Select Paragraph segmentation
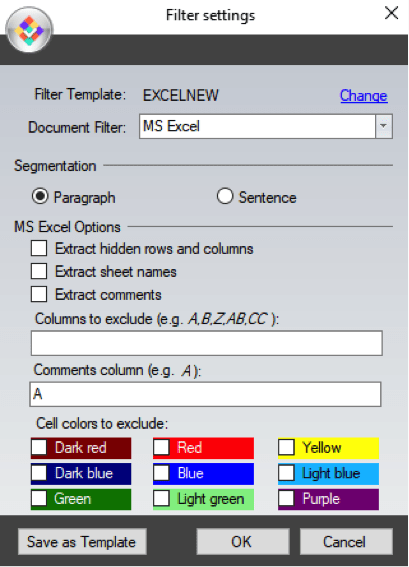This screenshot has width=409, height=567. tap(40, 197)
